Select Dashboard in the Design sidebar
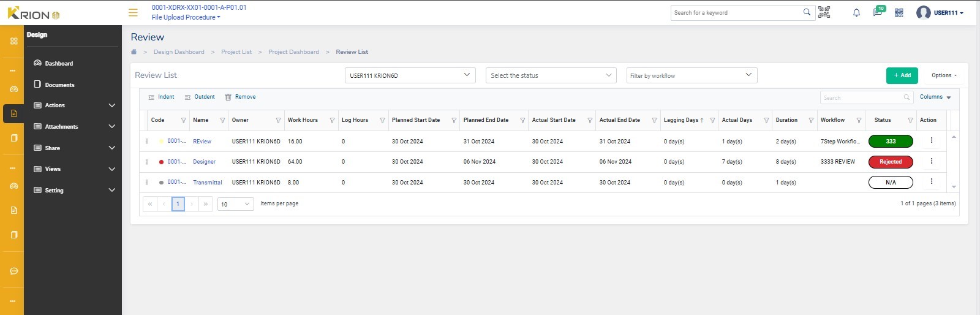Image resolution: width=980 pixels, height=315 pixels. (x=59, y=63)
